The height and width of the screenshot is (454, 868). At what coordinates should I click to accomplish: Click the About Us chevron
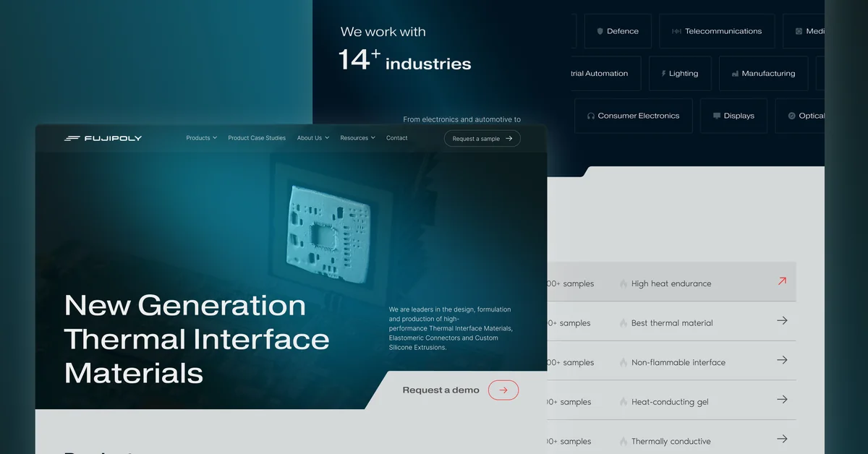click(x=327, y=138)
